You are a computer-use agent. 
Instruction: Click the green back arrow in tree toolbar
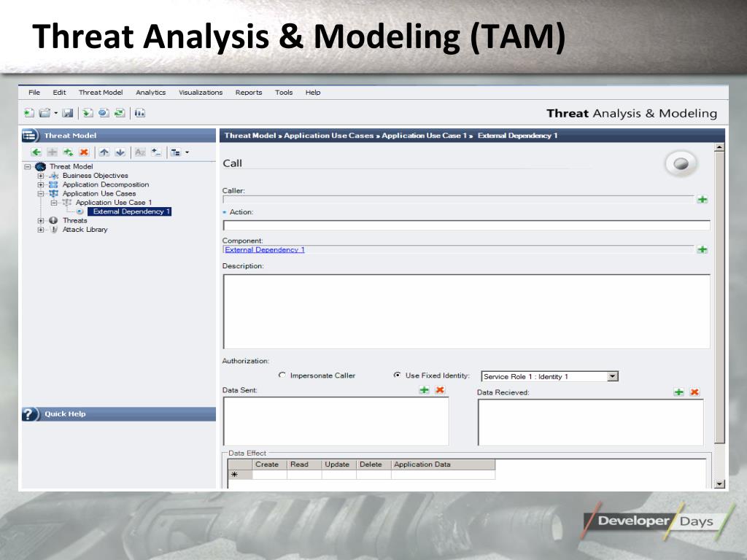pos(36,152)
